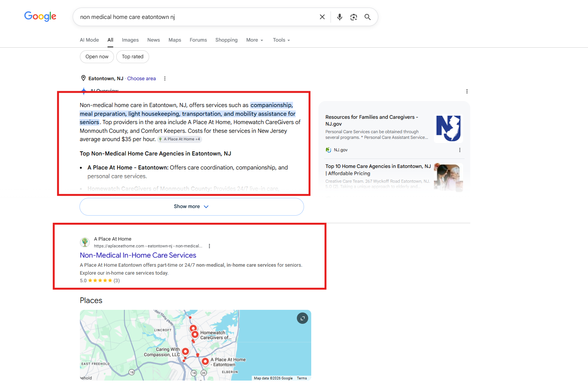Click the Places section heading
The image size is (588, 387).
point(91,300)
